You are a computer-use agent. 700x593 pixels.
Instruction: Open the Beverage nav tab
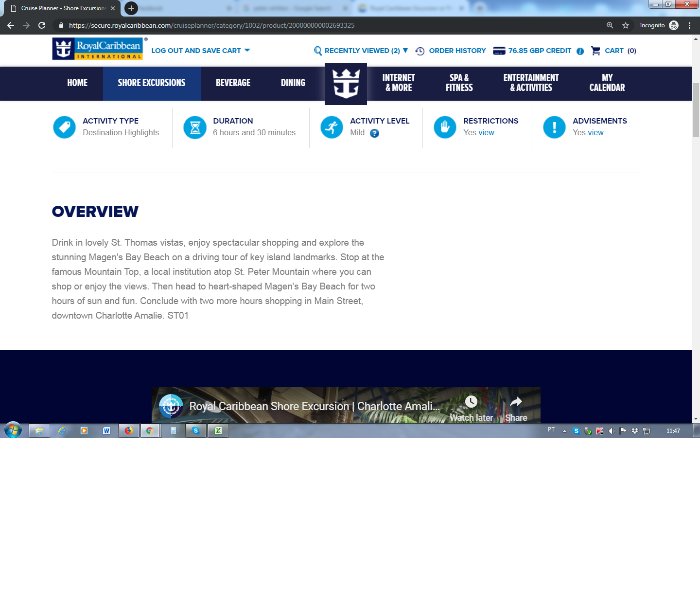coord(233,83)
